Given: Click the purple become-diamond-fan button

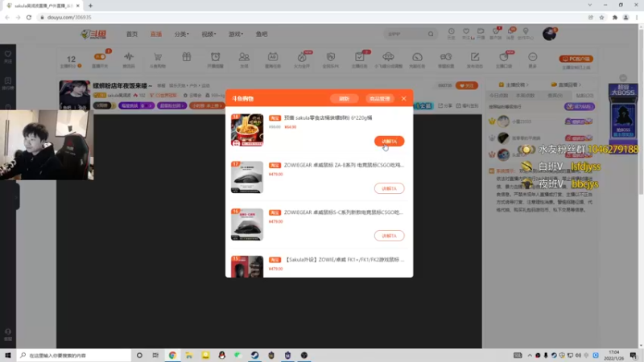Looking at the screenshot, I should coord(579,106).
